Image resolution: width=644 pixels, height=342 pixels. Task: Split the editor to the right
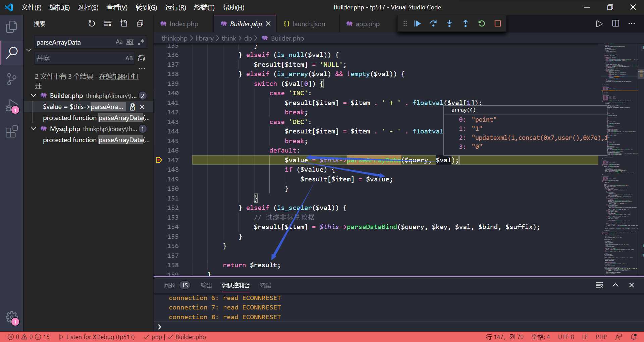tap(616, 23)
